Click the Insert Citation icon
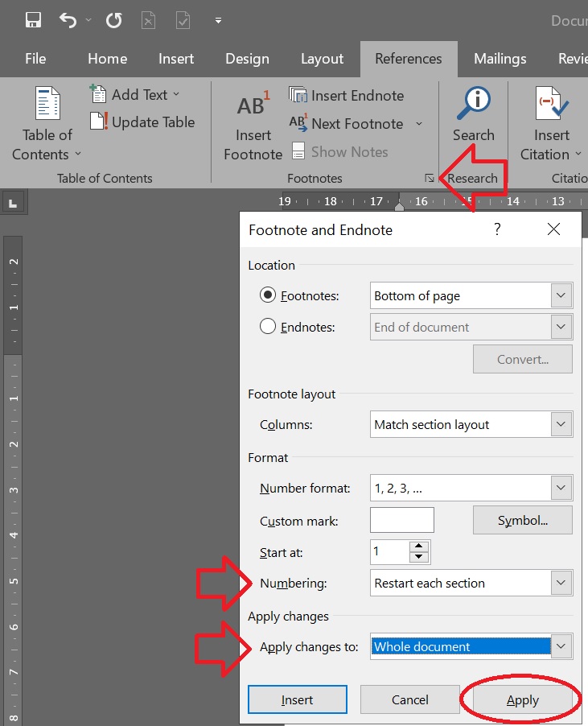 pos(551,103)
